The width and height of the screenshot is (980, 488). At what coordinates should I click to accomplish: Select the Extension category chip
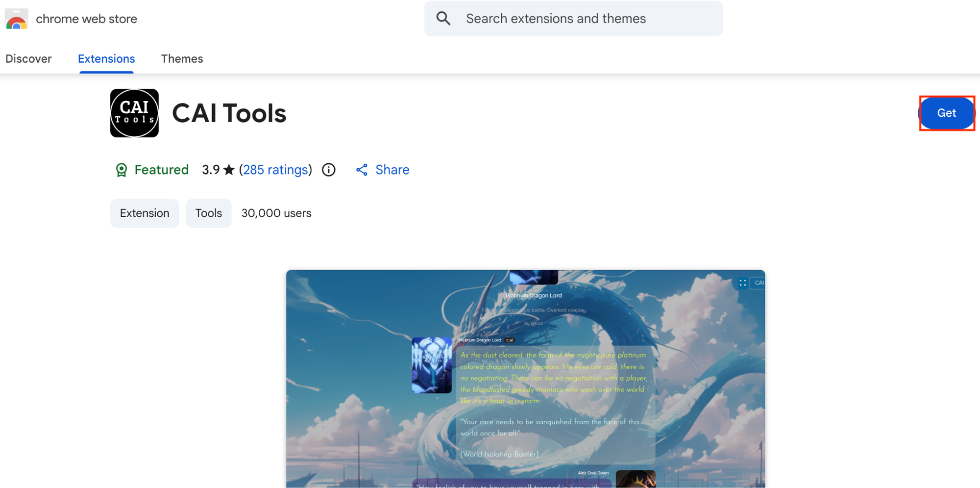click(x=145, y=213)
